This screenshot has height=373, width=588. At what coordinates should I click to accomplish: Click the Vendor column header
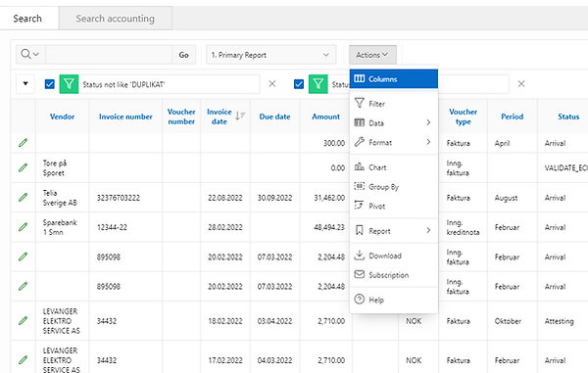[x=62, y=117]
